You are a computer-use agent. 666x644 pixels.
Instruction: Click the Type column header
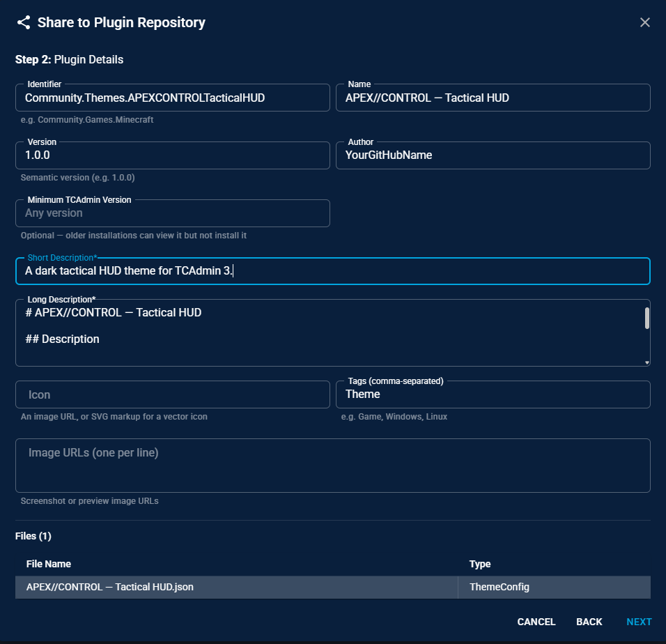click(x=480, y=564)
